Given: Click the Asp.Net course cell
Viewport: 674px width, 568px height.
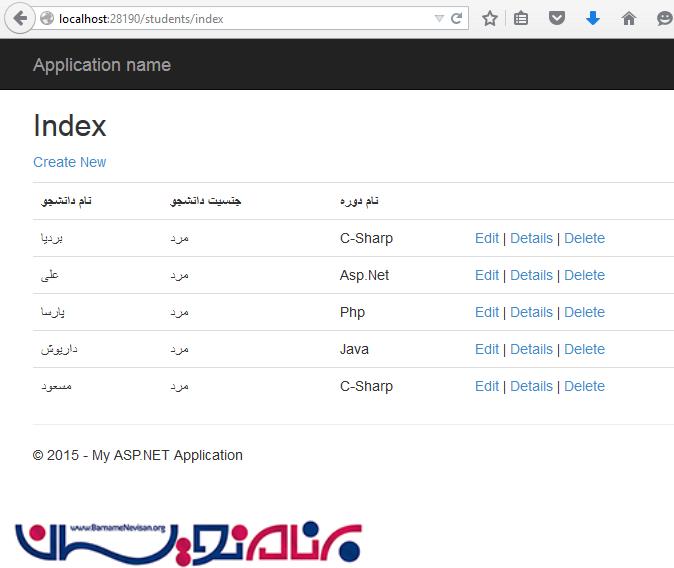Looking at the screenshot, I should pyautogui.click(x=364, y=275).
